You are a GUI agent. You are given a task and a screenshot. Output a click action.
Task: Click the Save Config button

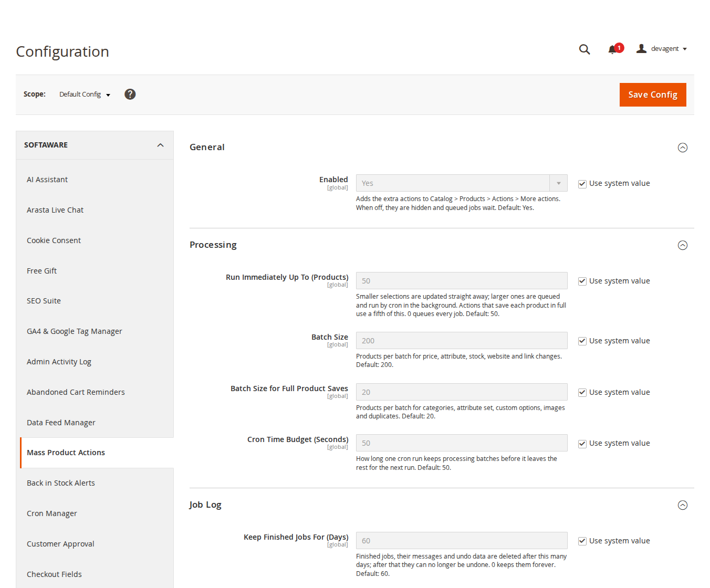653,94
